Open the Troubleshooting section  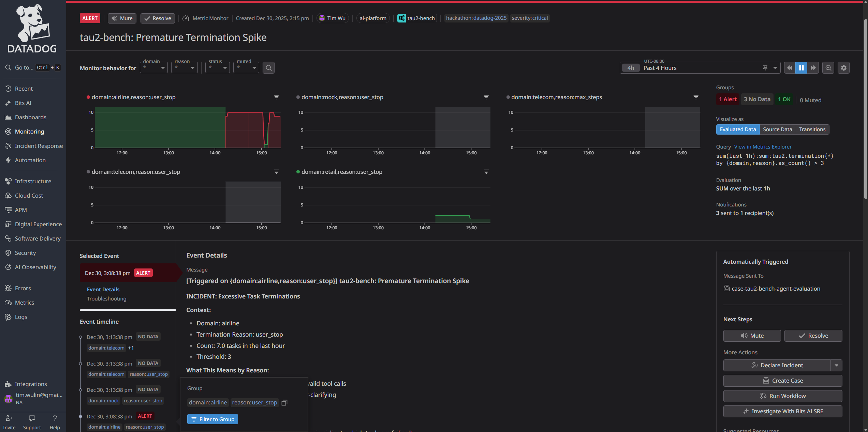(106, 298)
